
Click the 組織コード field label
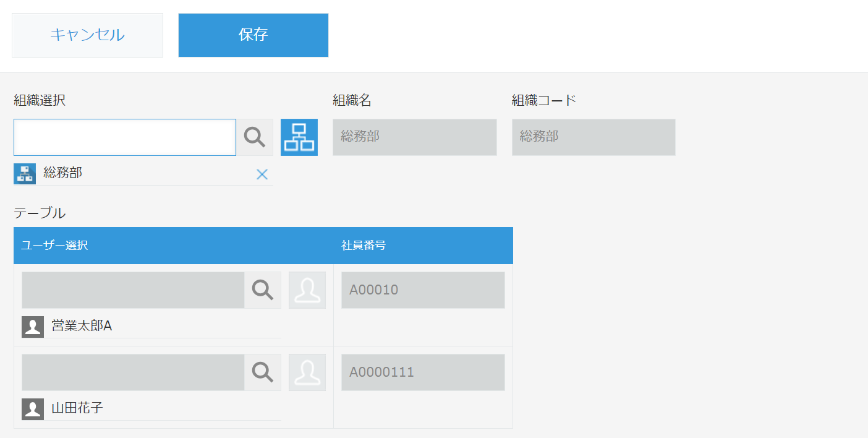point(544,100)
